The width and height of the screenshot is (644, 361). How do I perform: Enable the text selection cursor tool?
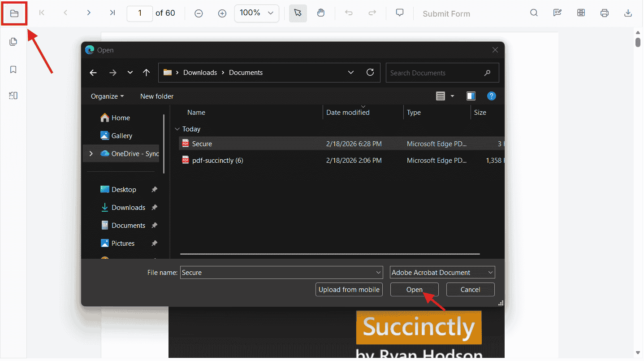tap(298, 13)
